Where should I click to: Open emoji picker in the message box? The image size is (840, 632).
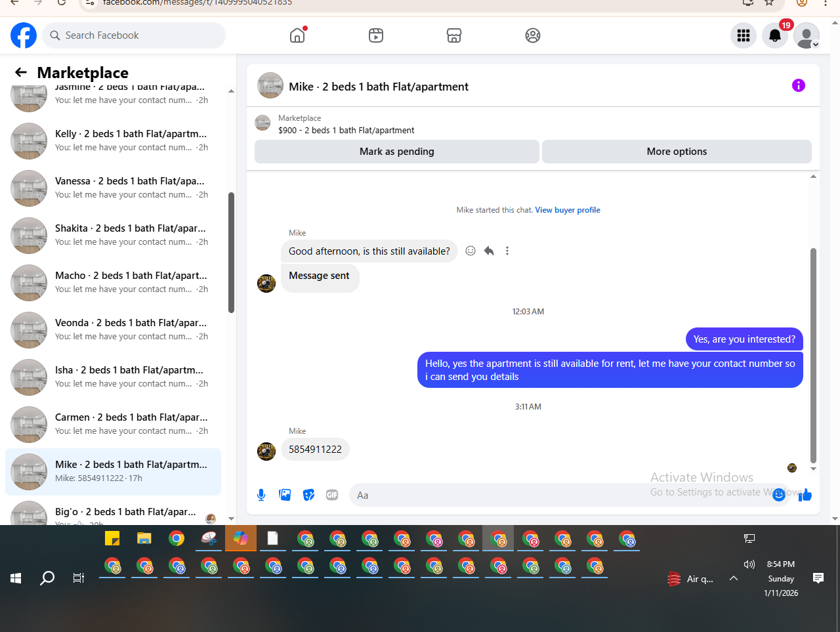(779, 495)
